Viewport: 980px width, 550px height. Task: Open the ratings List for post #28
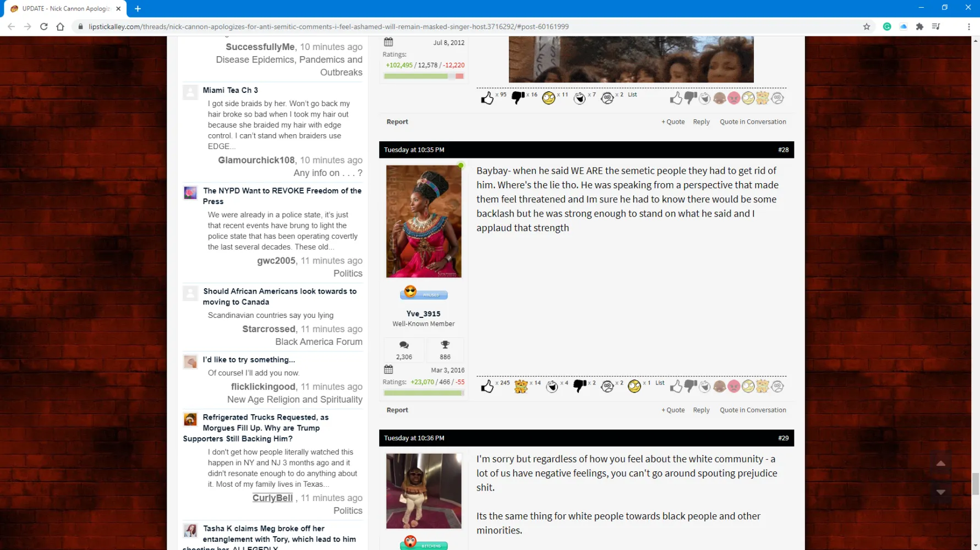tap(660, 383)
